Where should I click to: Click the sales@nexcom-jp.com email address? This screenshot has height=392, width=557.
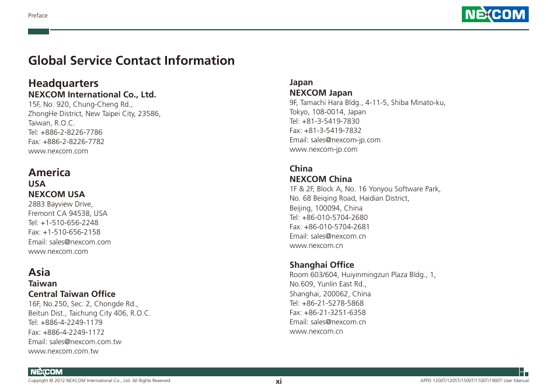point(345,140)
